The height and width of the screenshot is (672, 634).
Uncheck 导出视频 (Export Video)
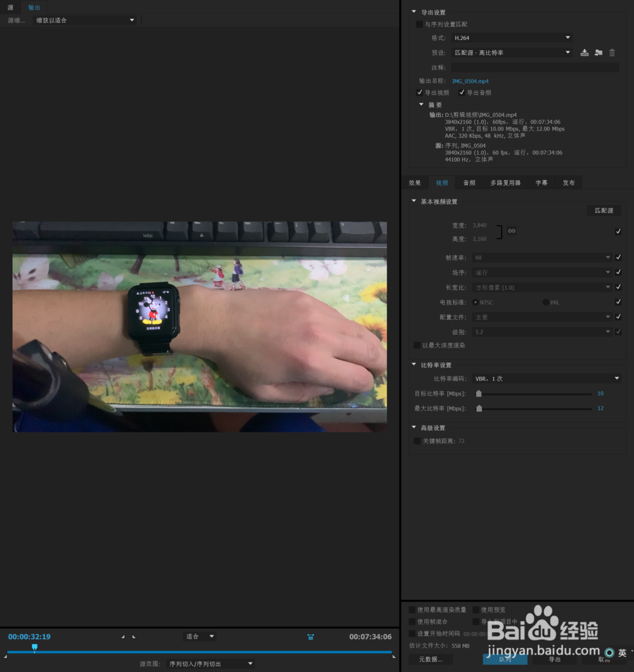(420, 92)
